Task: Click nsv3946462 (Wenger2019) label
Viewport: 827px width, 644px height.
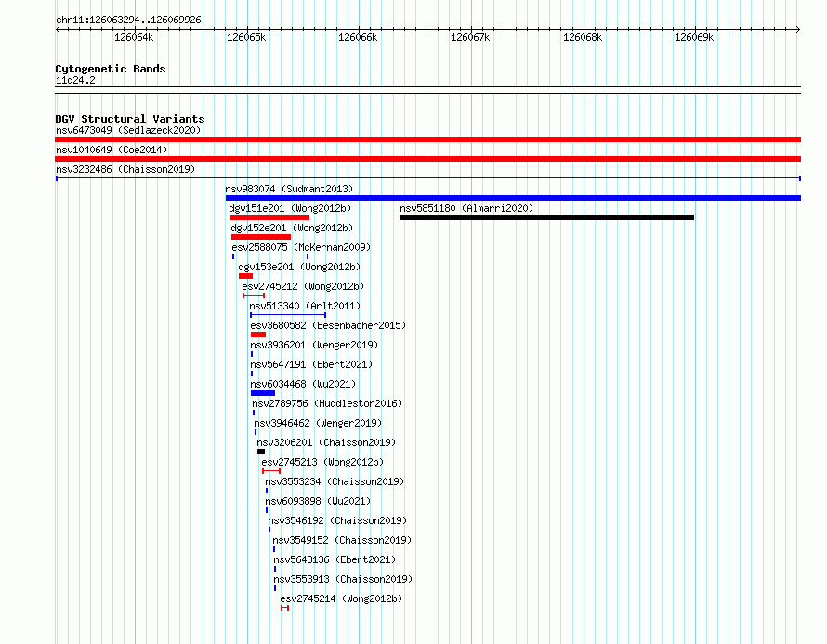Action: tap(318, 423)
